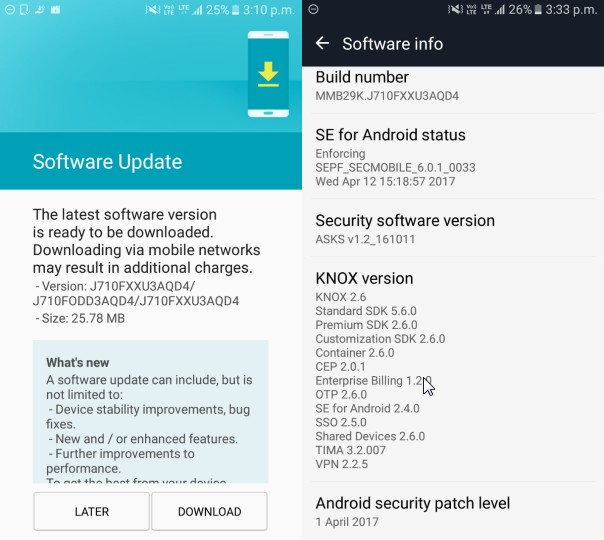Tap the Software Update header title

(107, 162)
